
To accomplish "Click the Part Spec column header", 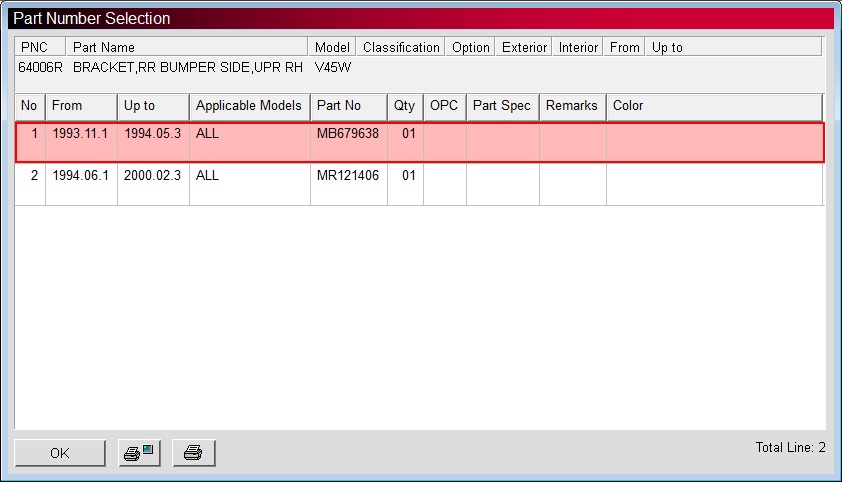I will (502, 106).
